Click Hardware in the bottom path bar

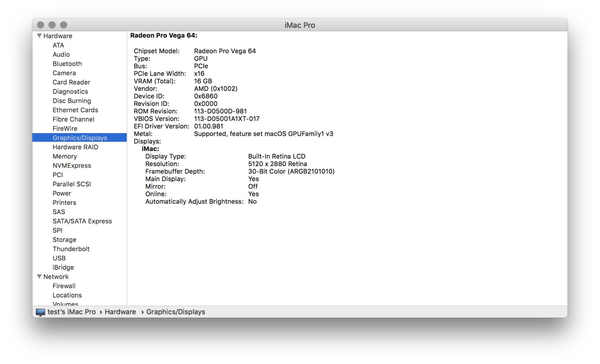point(120,312)
